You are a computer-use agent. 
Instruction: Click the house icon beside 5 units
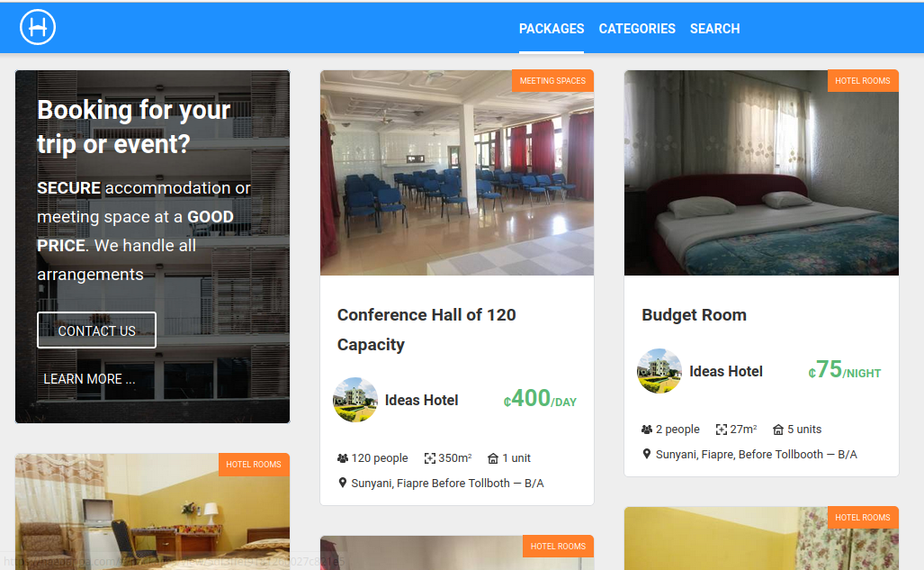(x=778, y=430)
